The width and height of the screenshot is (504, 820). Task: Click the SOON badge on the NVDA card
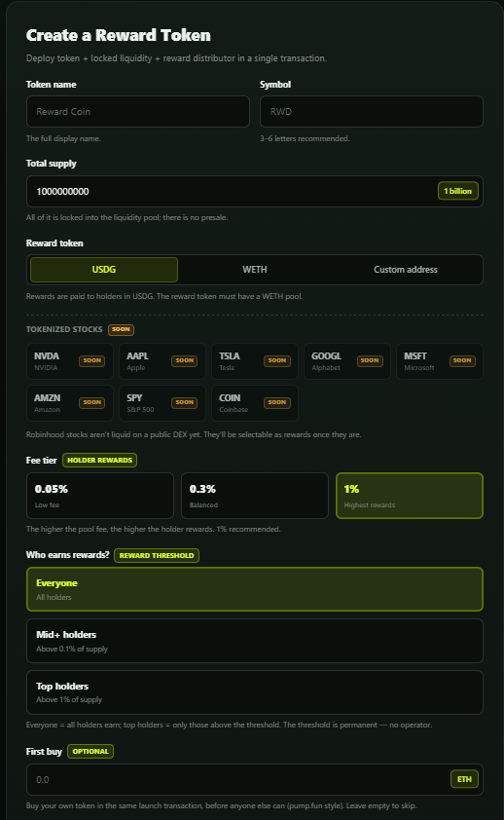pos(91,361)
